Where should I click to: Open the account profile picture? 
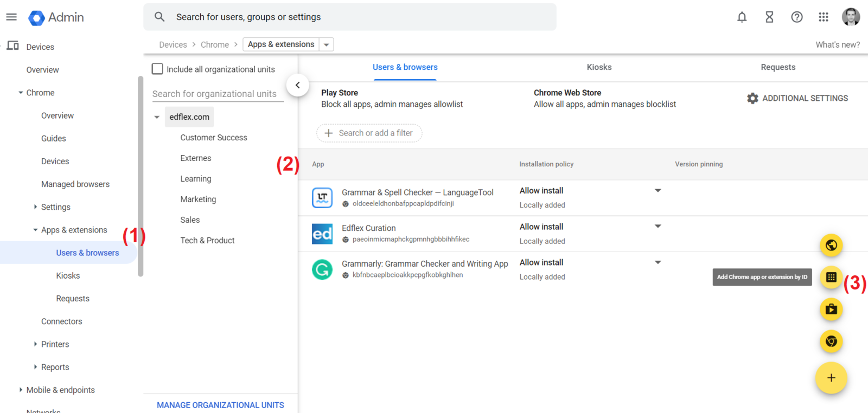coord(851,17)
